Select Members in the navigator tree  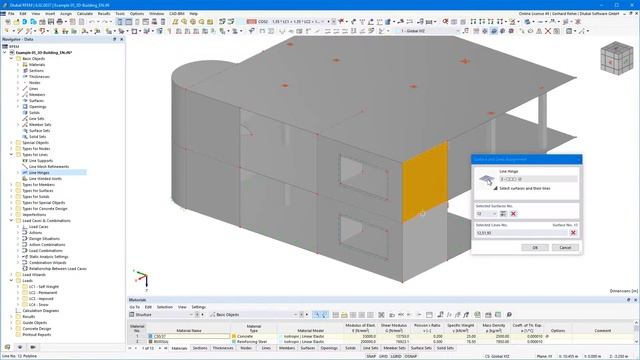[37, 95]
